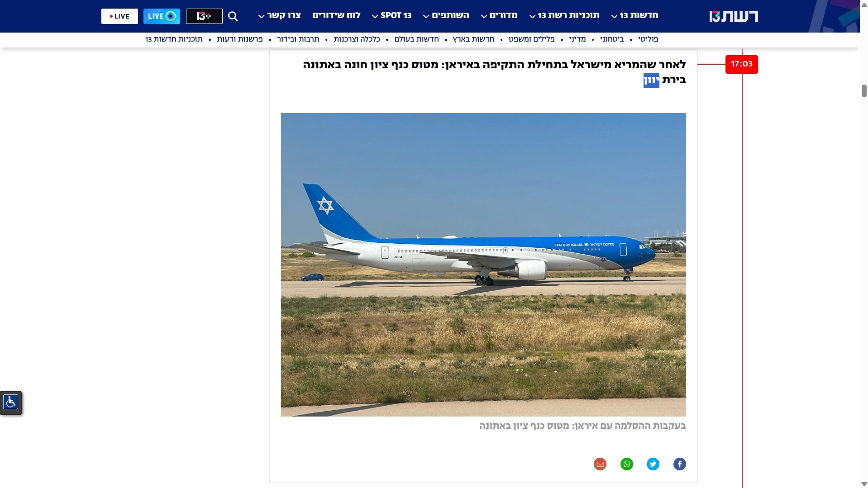This screenshot has width=868, height=488.
Task: Share article via WhatsApp
Action: [627, 464]
